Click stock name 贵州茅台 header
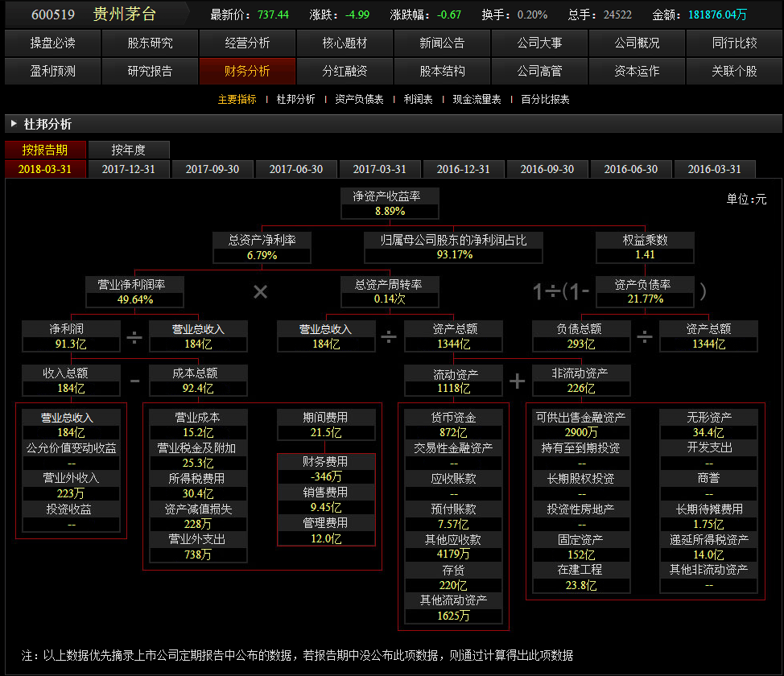This screenshot has width=784, height=676. pyautogui.click(x=125, y=14)
